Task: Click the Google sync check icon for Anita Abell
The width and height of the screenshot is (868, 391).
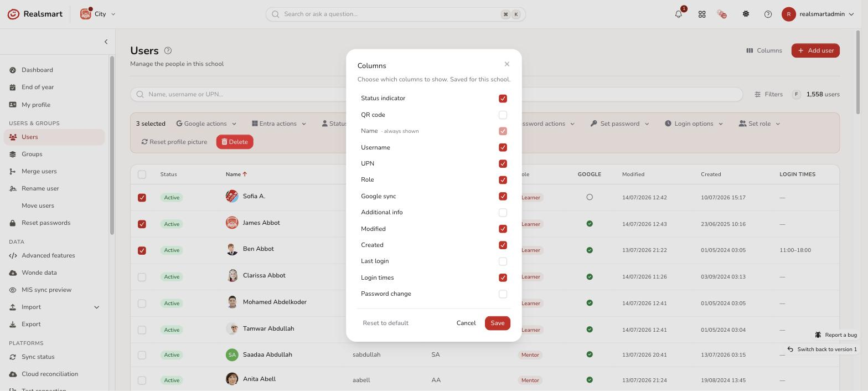Action: pyautogui.click(x=590, y=380)
